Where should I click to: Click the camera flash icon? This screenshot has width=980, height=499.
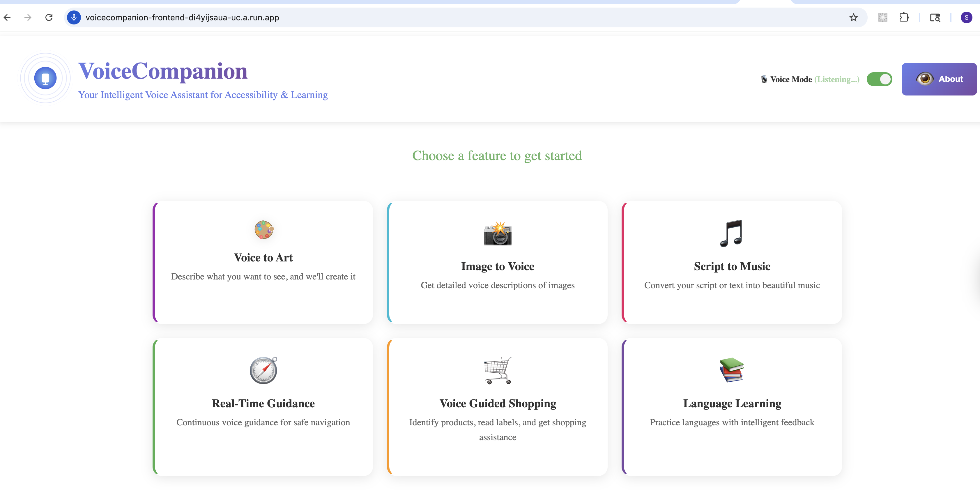click(498, 234)
